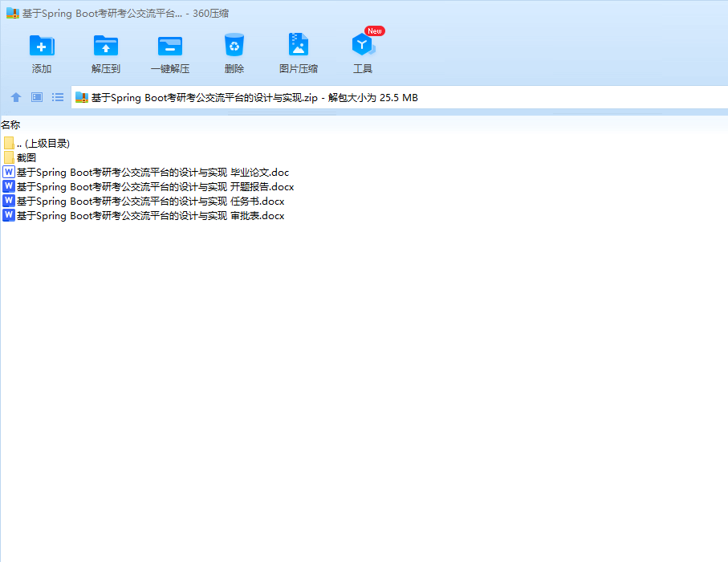Select the 开题报告.docx file
The image size is (728, 562).
[x=148, y=187]
